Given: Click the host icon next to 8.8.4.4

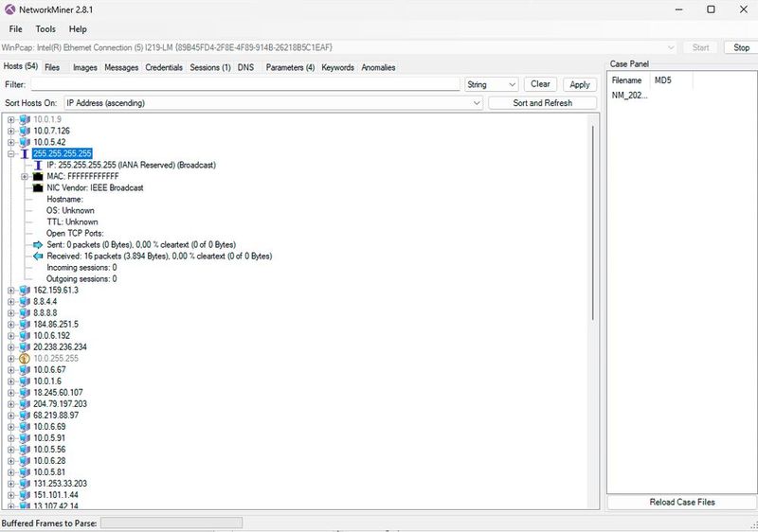Looking at the screenshot, I should tap(25, 302).
